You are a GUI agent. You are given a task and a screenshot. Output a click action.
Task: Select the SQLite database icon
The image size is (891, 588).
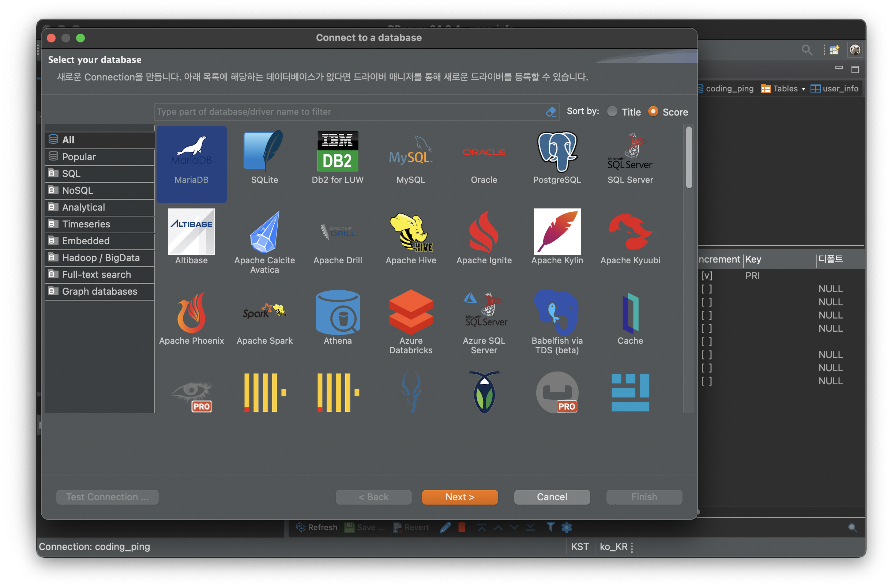264,158
